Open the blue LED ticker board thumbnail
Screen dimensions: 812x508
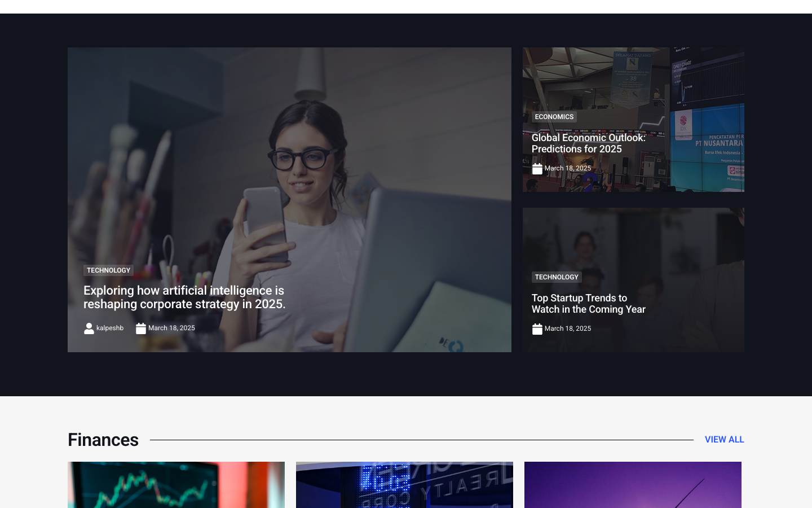(x=404, y=485)
